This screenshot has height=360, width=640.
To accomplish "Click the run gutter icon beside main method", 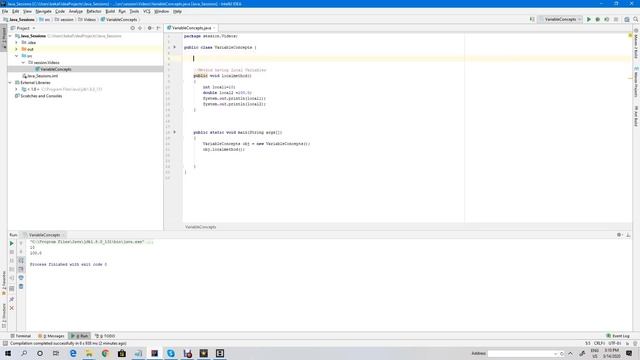I will pyautogui.click(x=175, y=132).
